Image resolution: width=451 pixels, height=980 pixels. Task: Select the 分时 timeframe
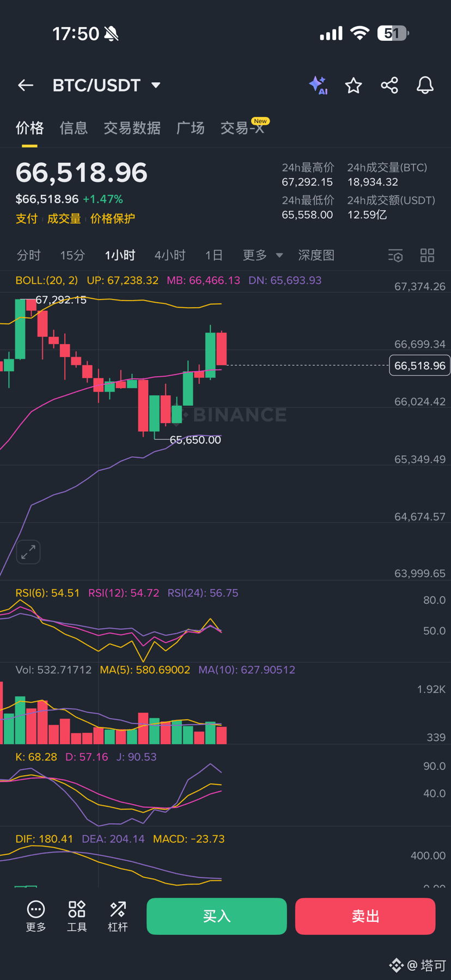(x=29, y=255)
